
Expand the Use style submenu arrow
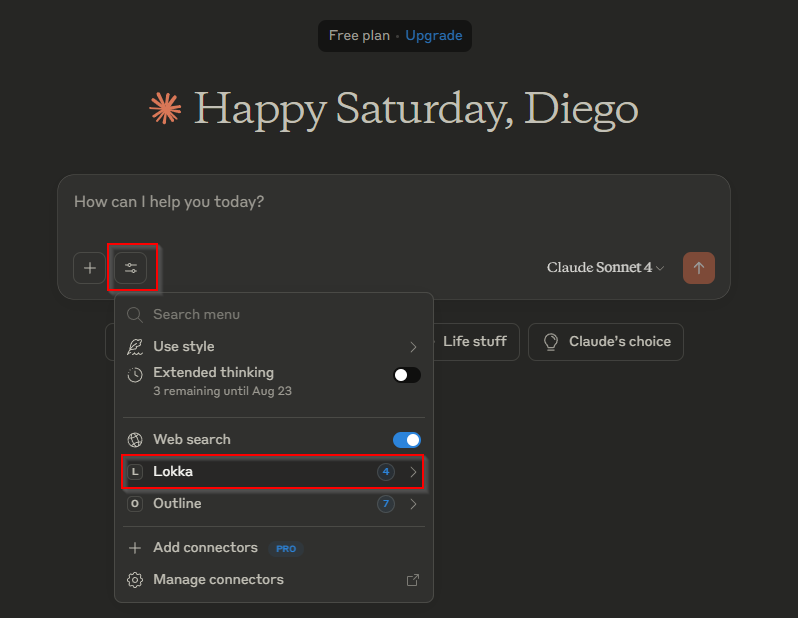tap(413, 347)
